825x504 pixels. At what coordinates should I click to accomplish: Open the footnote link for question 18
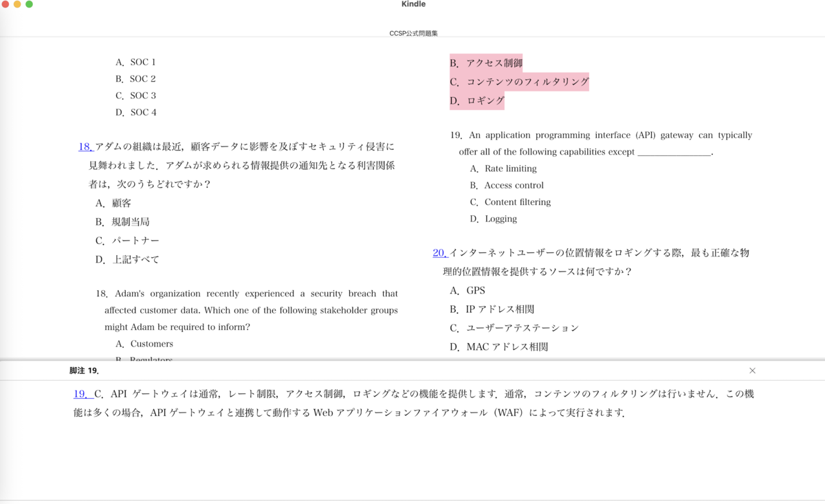(x=86, y=146)
